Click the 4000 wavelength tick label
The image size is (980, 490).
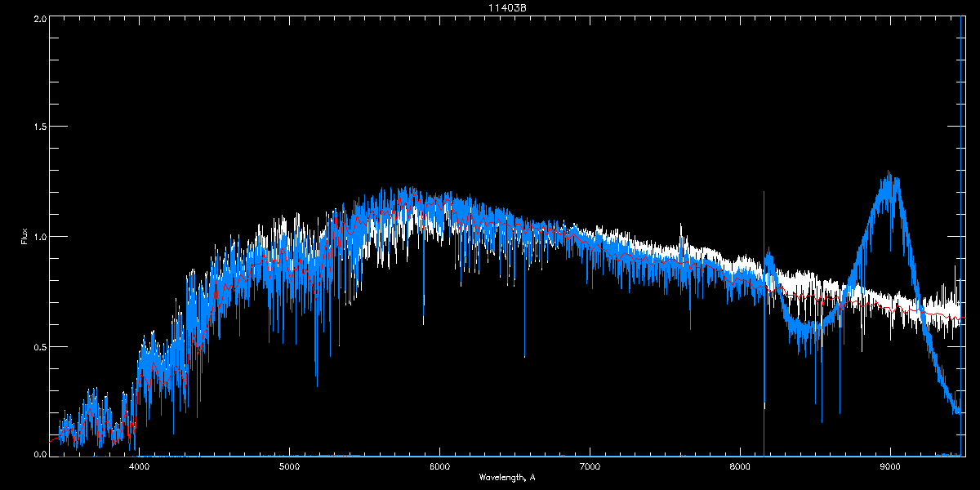tap(139, 467)
